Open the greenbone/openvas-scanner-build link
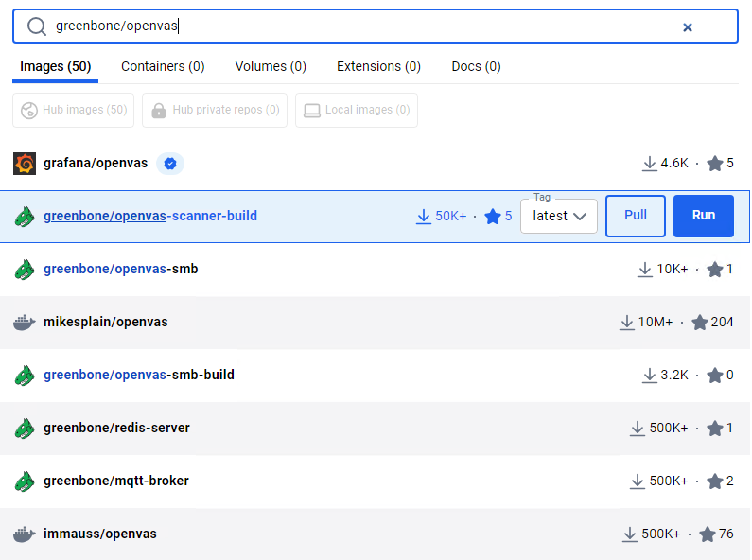Viewport: 752px width, 560px height. click(x=150, y=216)
